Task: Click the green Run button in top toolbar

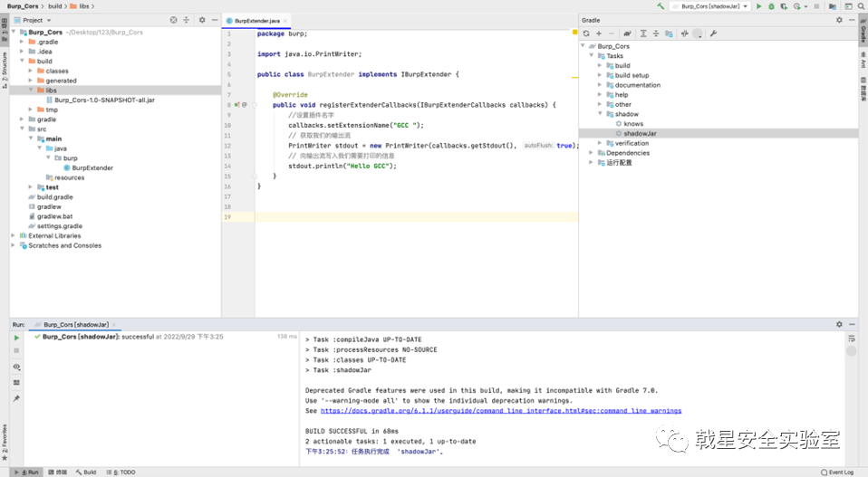Action: (759, 6)
